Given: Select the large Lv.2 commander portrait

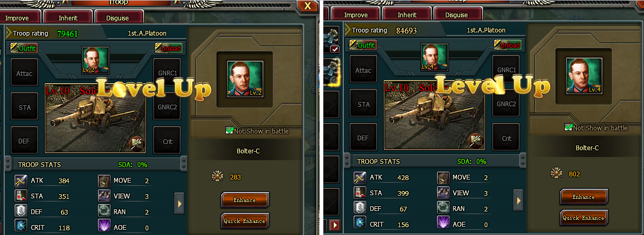Looking at the screenshot, I should [245, 79].
